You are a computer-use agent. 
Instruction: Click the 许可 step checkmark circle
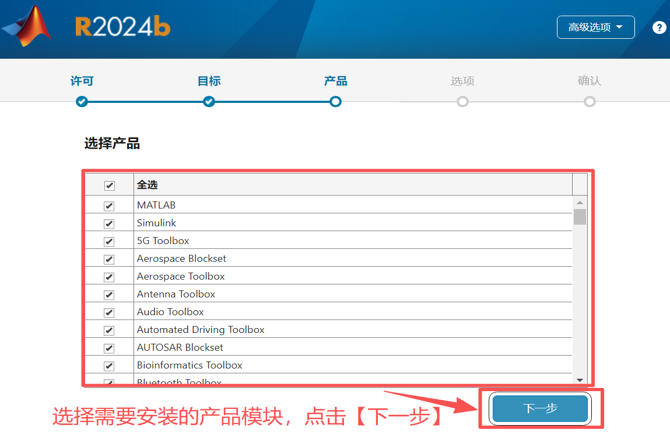point(82,102)
